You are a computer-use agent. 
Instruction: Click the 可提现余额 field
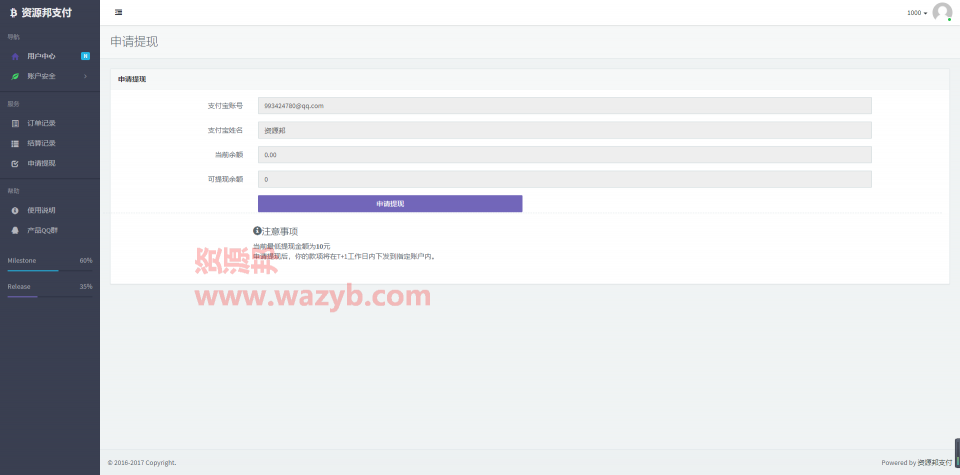tap(564, 179)
